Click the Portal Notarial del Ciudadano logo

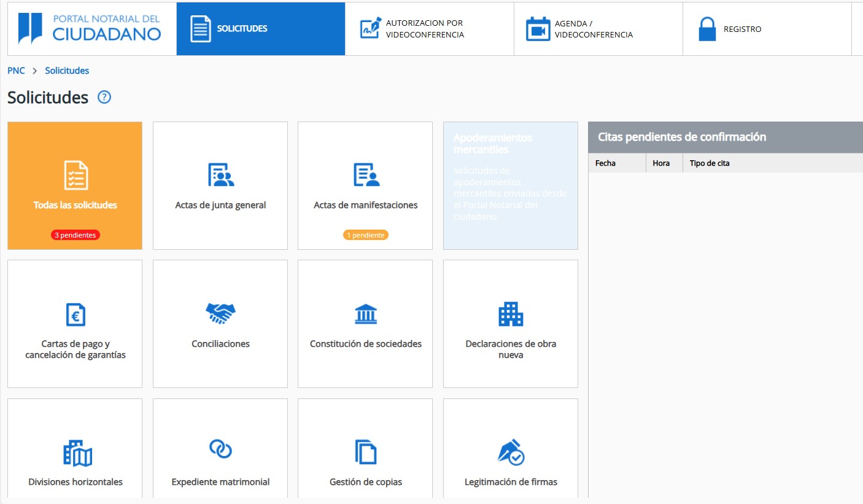91,28
